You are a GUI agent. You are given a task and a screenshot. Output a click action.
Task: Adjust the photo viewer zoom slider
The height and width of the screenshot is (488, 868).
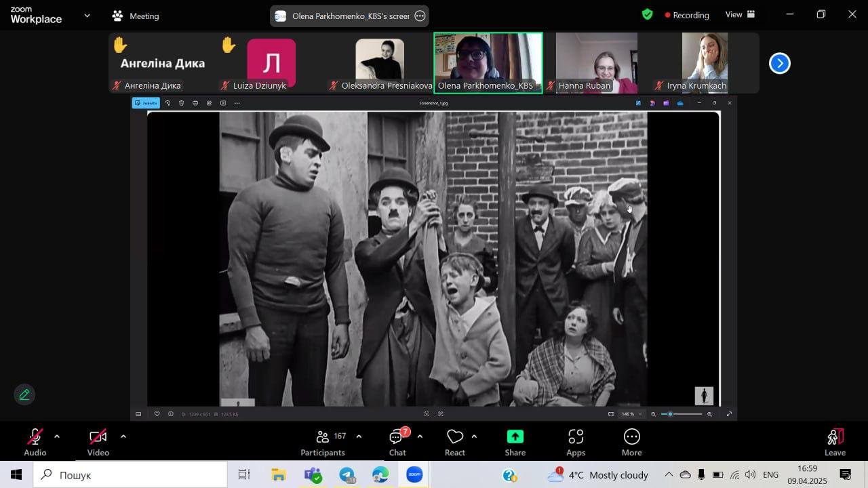pos(671,414)
